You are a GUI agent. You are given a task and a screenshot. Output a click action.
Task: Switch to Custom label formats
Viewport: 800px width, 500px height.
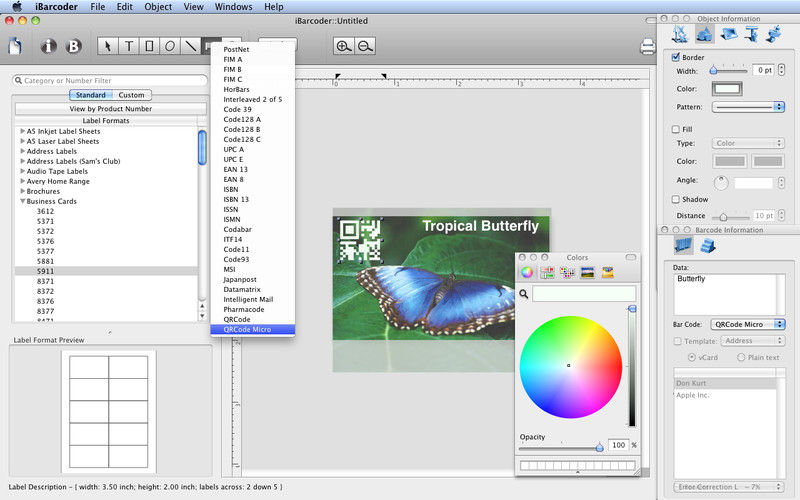131,95
